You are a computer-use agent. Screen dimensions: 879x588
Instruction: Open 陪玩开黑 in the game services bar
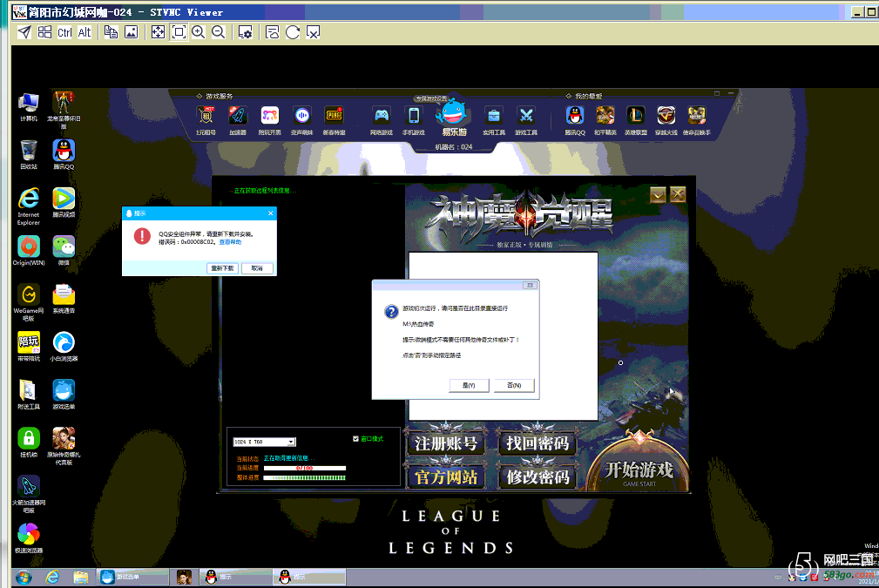coord(270,120)
